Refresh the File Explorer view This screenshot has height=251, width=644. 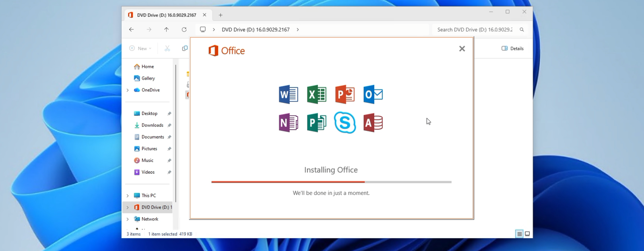tap(184, 29)
